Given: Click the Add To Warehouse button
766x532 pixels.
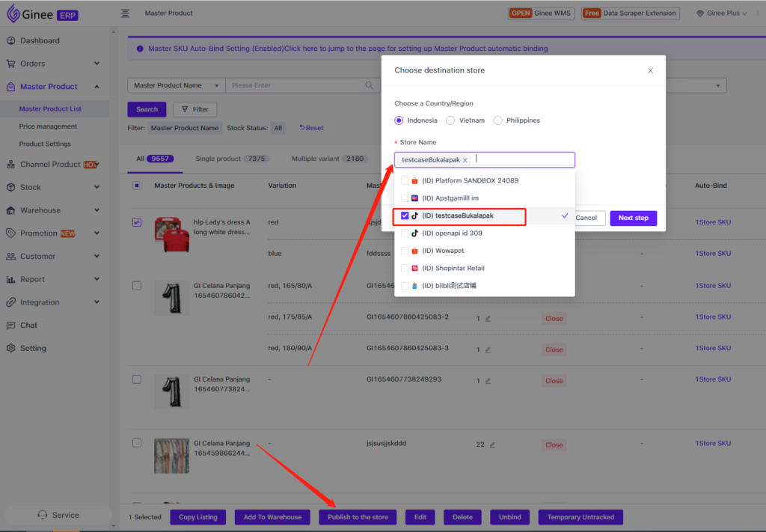Looking at the screenshot, I should tap(272, 517).
